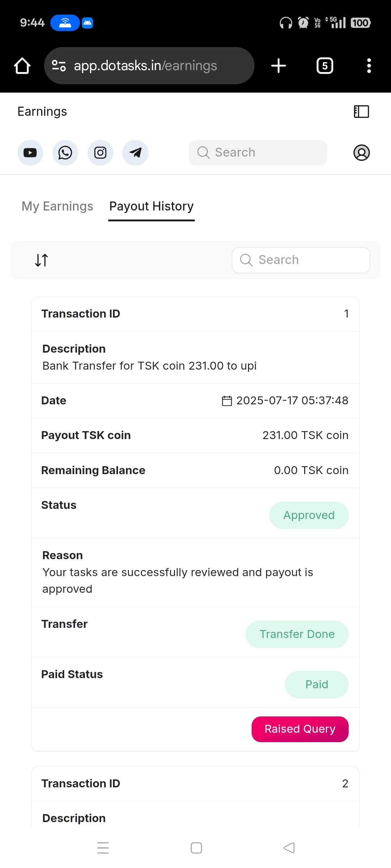The width and height of the screenshot is (391, 868).
Task: Open the Instagram icon link
Action: (x=100, y=153)
